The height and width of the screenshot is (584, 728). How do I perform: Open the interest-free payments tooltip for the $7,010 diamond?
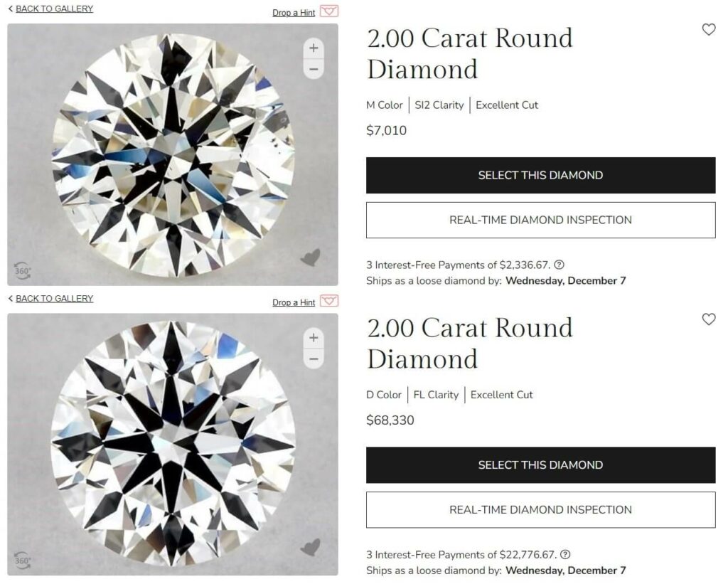pyautogui.click(x=560, y=265)
